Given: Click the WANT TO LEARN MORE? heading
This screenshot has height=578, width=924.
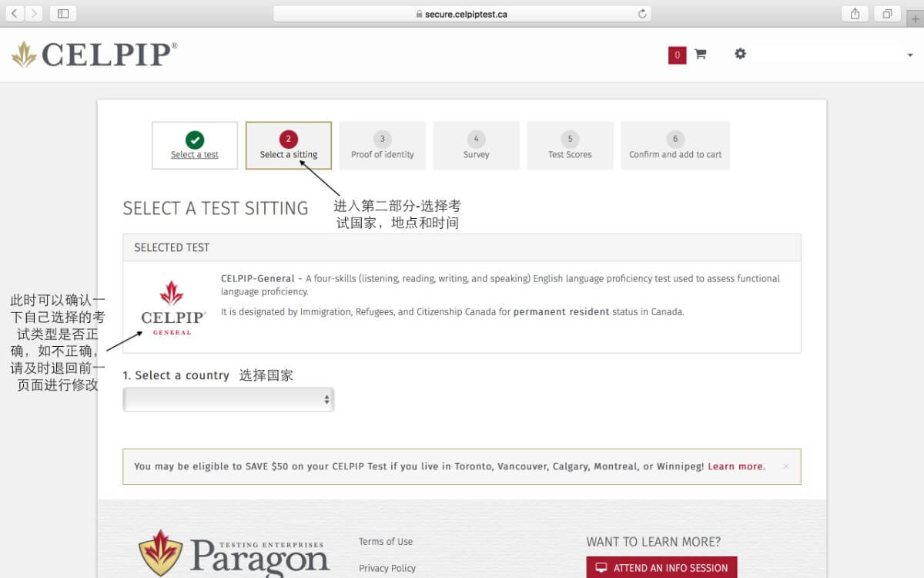Looking at the screenshot, I should 654,542.
